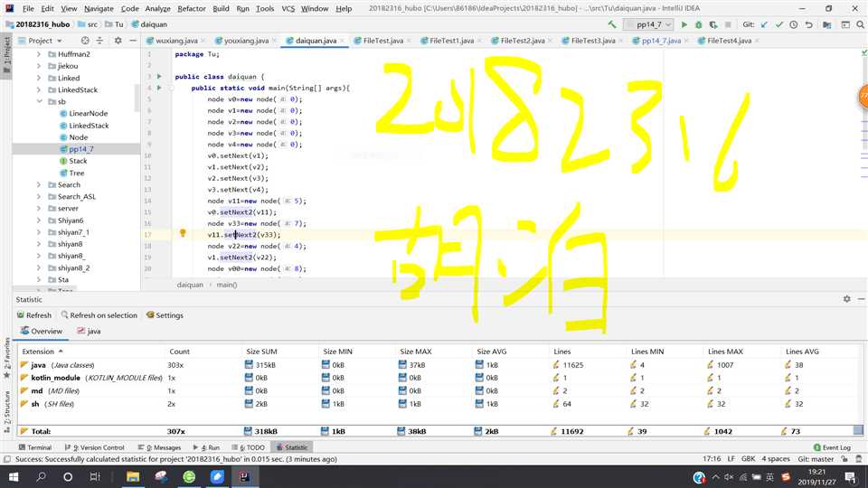The height and width of the screenshot is (488, 868).
Task: Expand the jiekou folder
Action: (39, 66)
